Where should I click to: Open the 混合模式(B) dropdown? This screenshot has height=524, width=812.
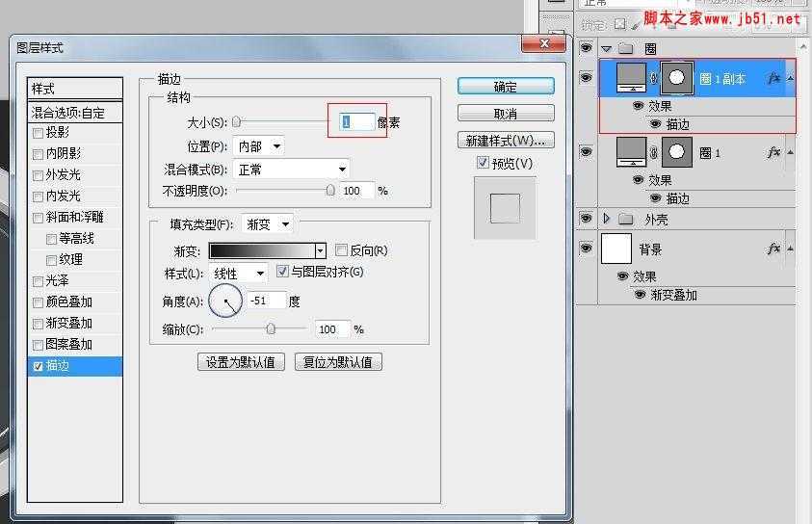coord(291,170)
